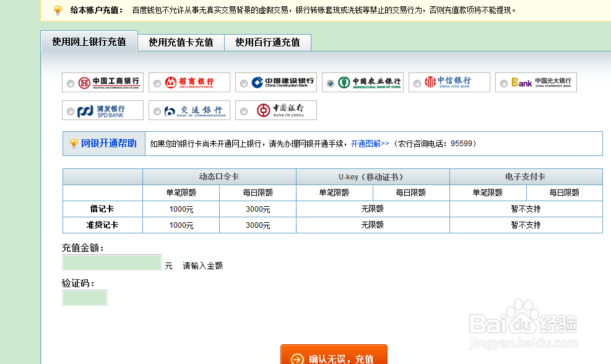This screenshot has width=611, height=364.
Task: Click 1000元 in the 准贷记卡 row
Action: (x=181, y=225)
